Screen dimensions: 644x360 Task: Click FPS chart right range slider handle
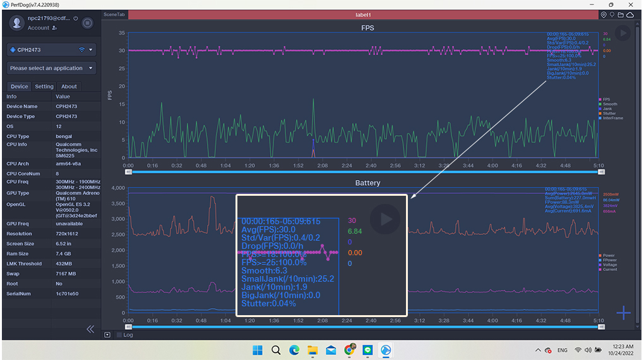601,172
